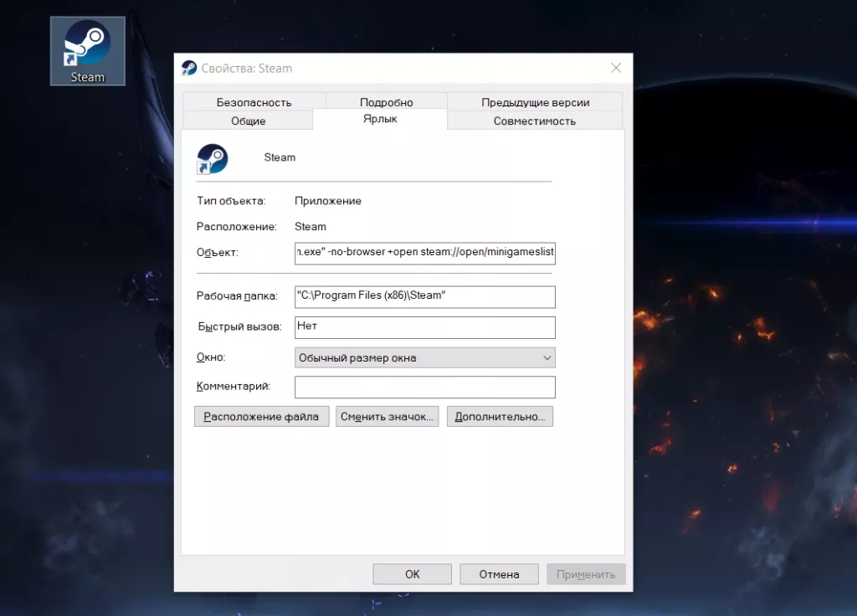
Task: Click the Дополнительно button
Action: 500,417
